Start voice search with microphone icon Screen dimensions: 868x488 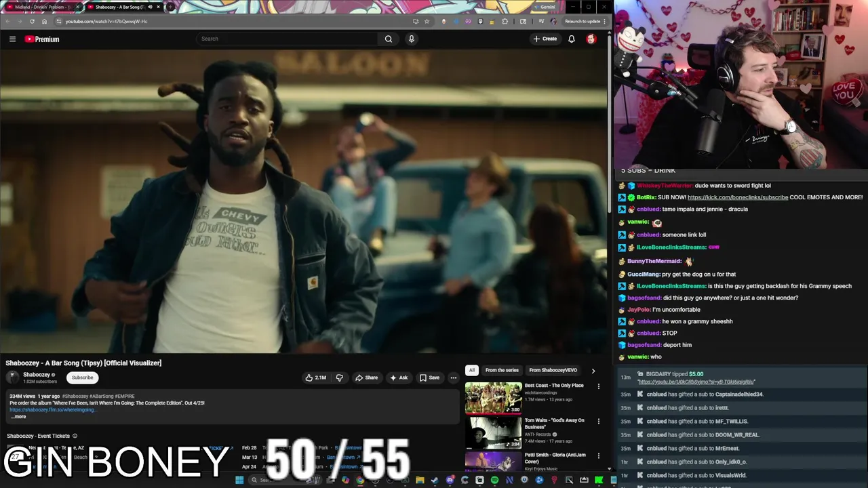point(411,39)
